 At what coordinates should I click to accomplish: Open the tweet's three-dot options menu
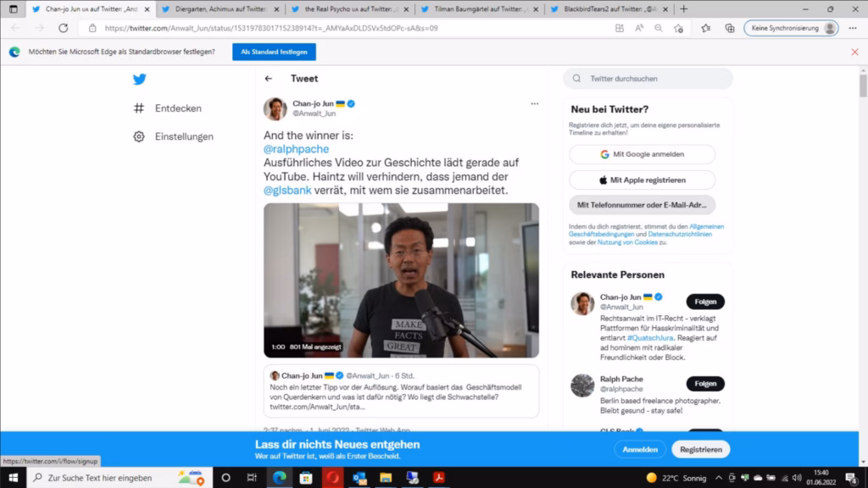534,103
